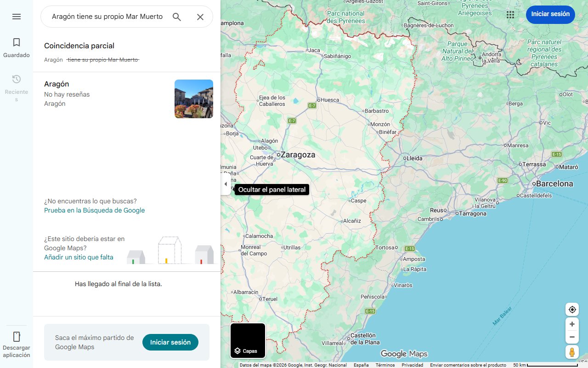Click Iniciar sesión in the top bar
This screenshot has height=368, width=588.
coord(550,14)
